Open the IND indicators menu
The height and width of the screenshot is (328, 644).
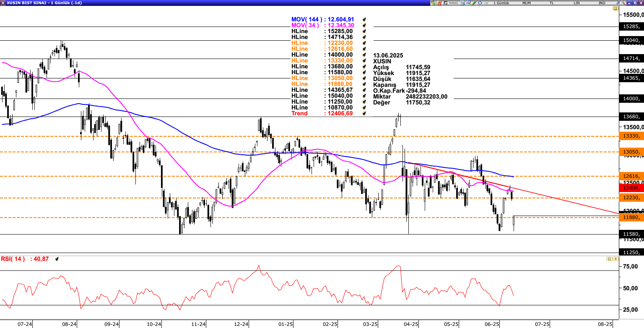pos(602,3)
